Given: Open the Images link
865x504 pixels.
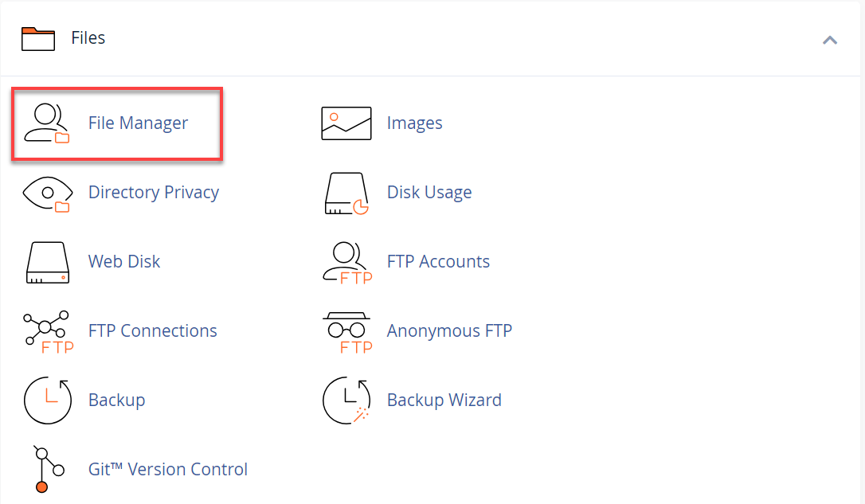Looking at the screenshot, I should pos(414,123).
